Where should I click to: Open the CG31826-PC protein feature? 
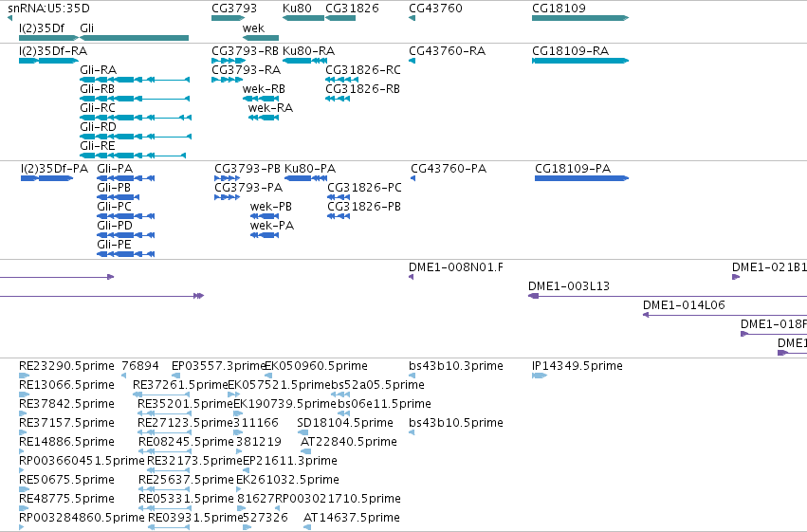[x=339, y=197]
